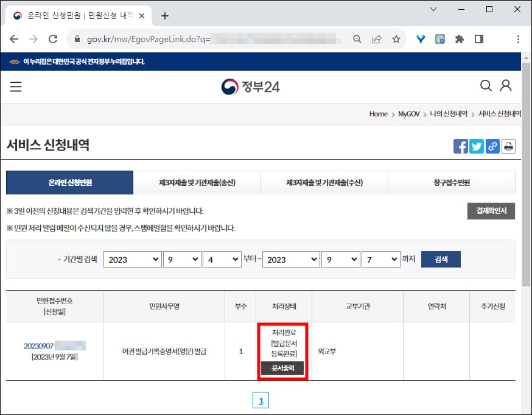Image resolution: width=532 pixels, height=415 pixels.
Task: Open the hamburger menu
Action: click(15, 86)
